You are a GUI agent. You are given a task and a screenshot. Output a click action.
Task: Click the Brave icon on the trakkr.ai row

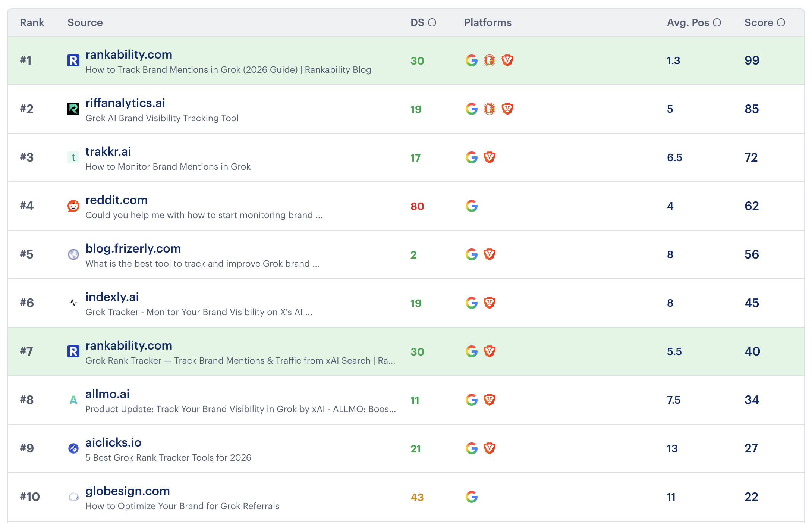click(490, 157)
